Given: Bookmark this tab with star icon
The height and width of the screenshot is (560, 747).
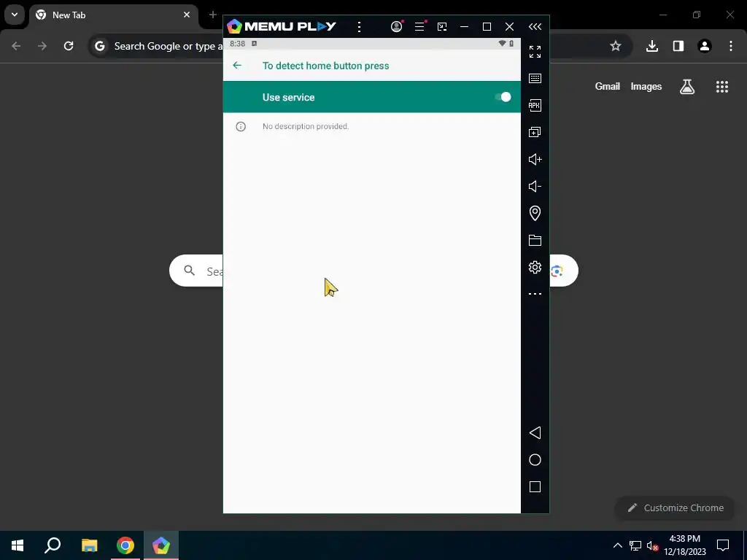Looking at the screenshot, I should [616, 46].
